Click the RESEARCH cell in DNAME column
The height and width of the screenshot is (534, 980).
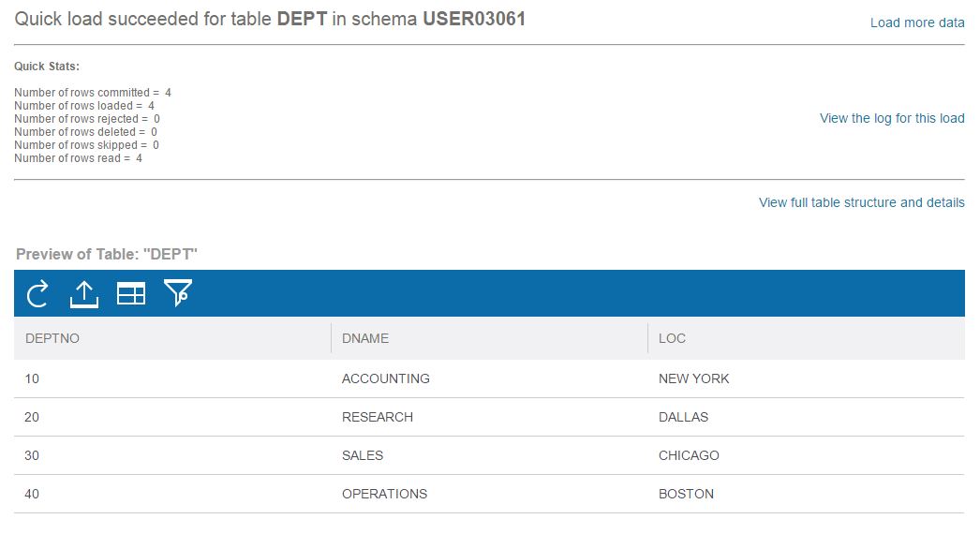click(x=378, y=417)
